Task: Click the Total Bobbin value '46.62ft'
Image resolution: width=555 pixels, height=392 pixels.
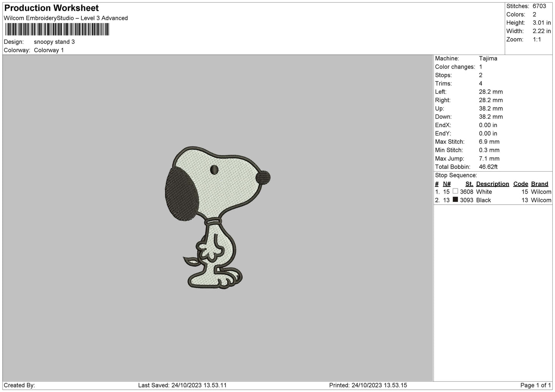Action: click(489, 167)
